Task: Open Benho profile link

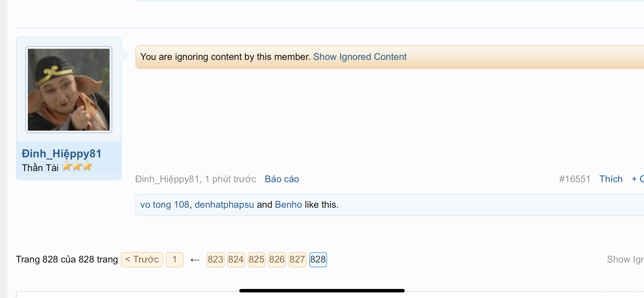Action: click(288, 205)
